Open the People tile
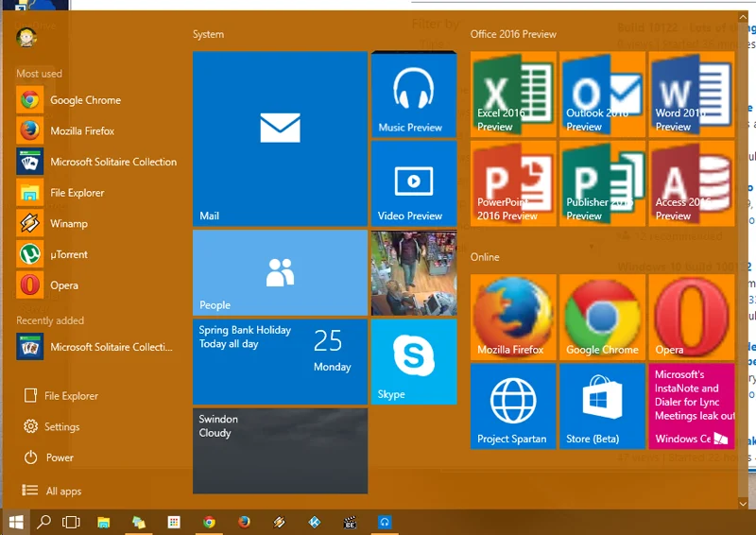The height and width of the screenshot is (535, 756). coord(280,272)
